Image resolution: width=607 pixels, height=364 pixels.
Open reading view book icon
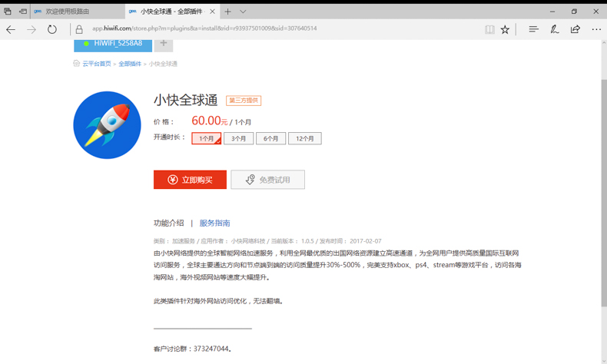click(x=489, y=29)
